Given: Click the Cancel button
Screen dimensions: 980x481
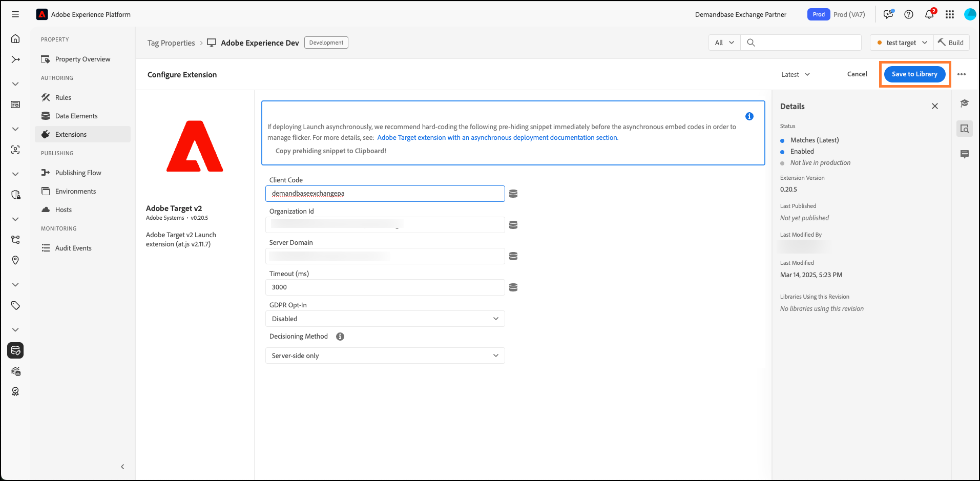Looking at the screenshot, I should (x=857, y=74).
